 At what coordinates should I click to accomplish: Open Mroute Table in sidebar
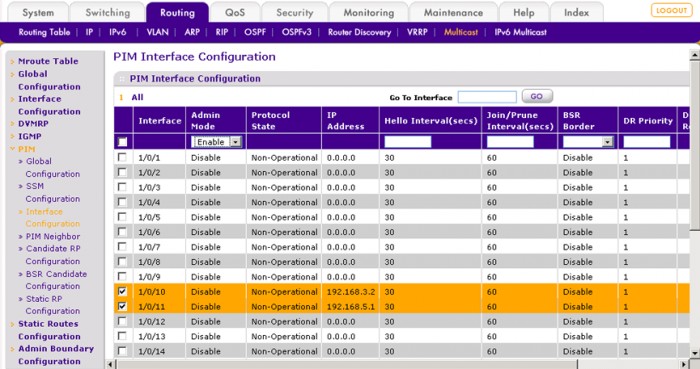[x=48, y=61]
